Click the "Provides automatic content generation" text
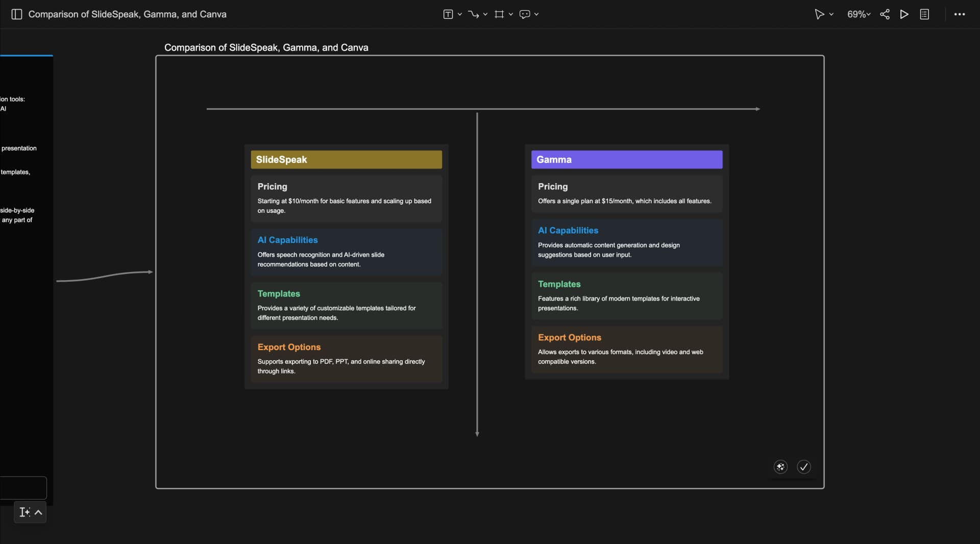980x544 pixels. [609, 250]
